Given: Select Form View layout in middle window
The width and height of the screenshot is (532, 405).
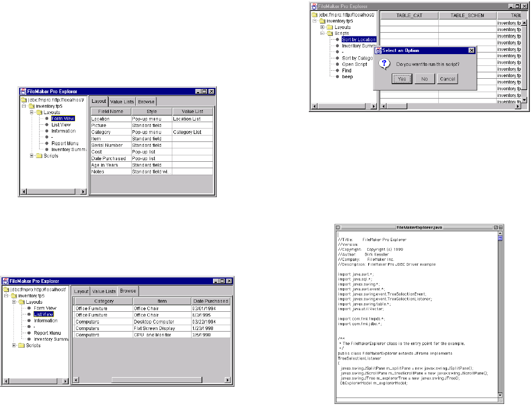Looking at the screenshot, I should click(63, 118).
